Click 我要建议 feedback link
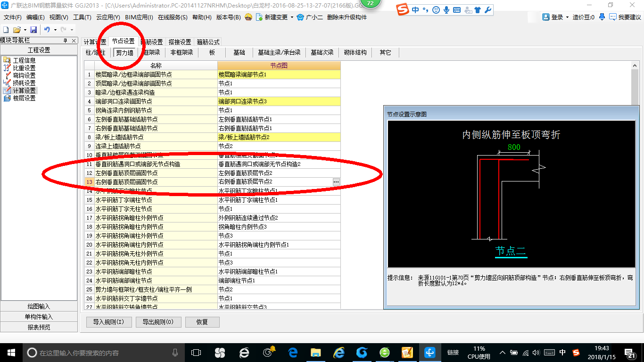 pos(629,17)
